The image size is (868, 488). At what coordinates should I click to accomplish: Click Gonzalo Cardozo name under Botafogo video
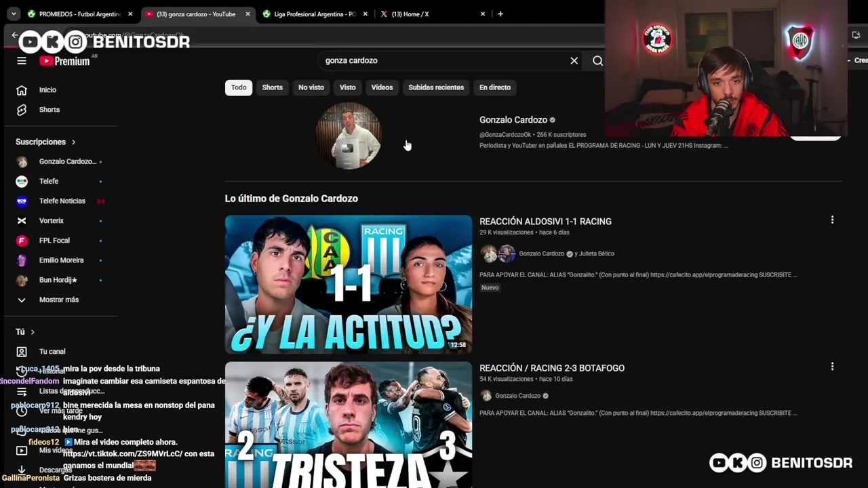click(x=517, y=396)
